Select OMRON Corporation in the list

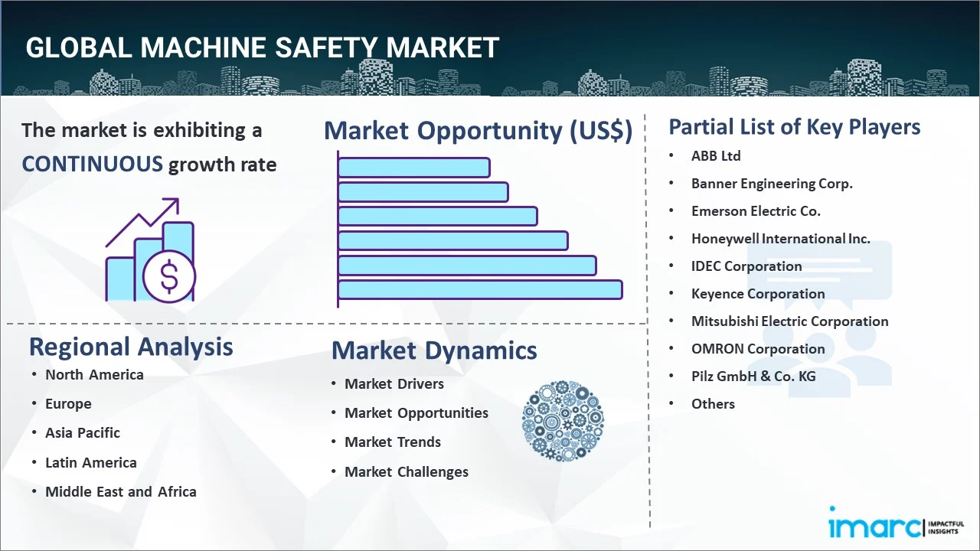(x=758, y=349)
